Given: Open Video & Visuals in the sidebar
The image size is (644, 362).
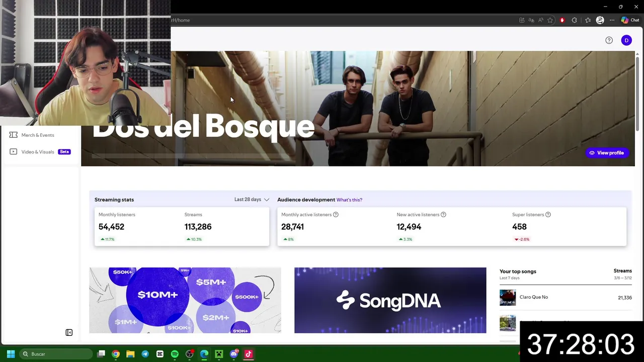Looking at the screenshot, I should coord(38,152).
